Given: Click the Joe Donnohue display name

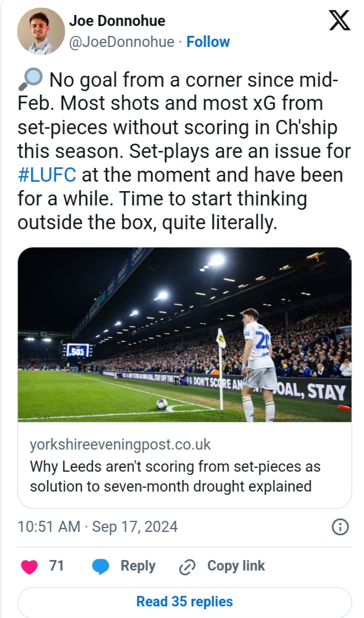Looking at the screenshot, I should tap(117, 21).
